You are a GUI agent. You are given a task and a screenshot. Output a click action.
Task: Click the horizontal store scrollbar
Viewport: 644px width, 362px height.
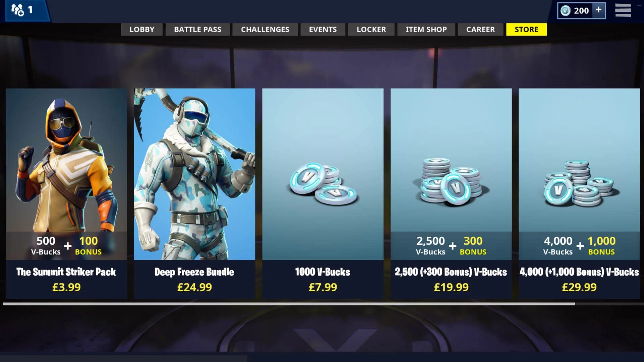pyautogui.click(x=289, y=304)
